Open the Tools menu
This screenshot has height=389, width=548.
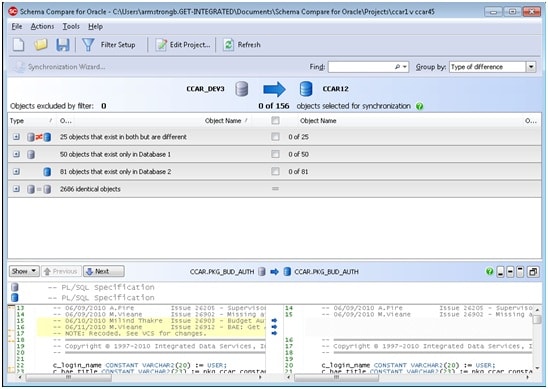pyautogui.click(x=71, y=27)
